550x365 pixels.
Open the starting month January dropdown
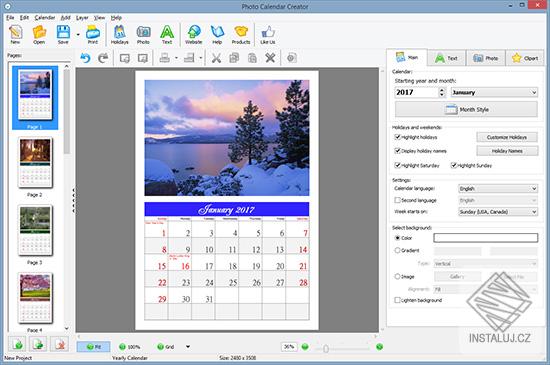494,93
